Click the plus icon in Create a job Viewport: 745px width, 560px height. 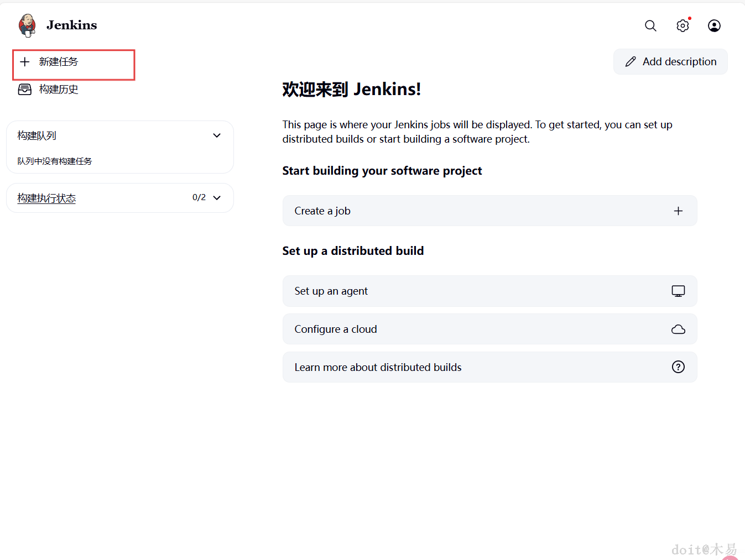point(678,211)
